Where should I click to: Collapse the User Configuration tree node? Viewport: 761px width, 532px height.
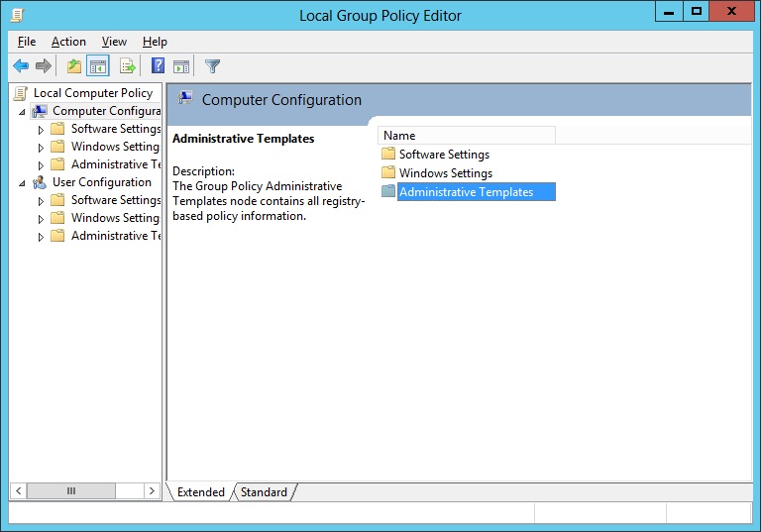[22, 183]
